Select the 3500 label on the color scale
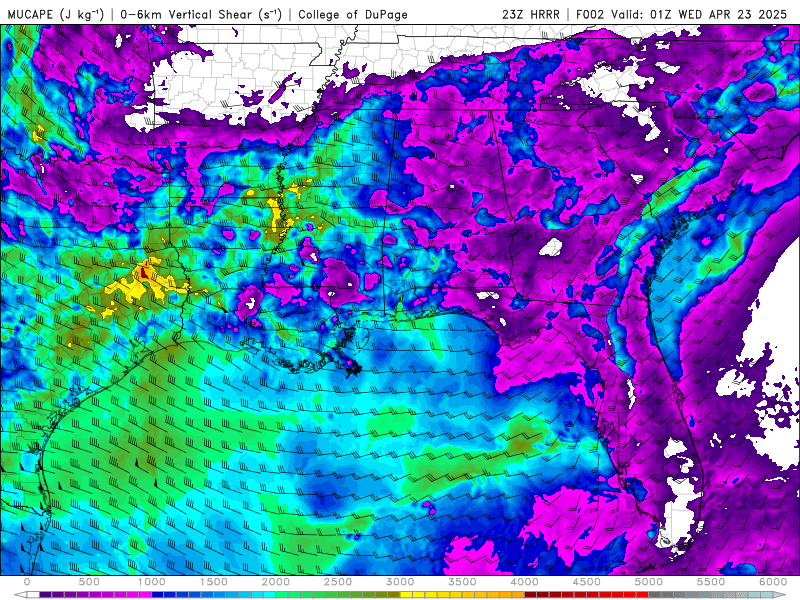This screenshot has height=600, width=800. (462, 582)
